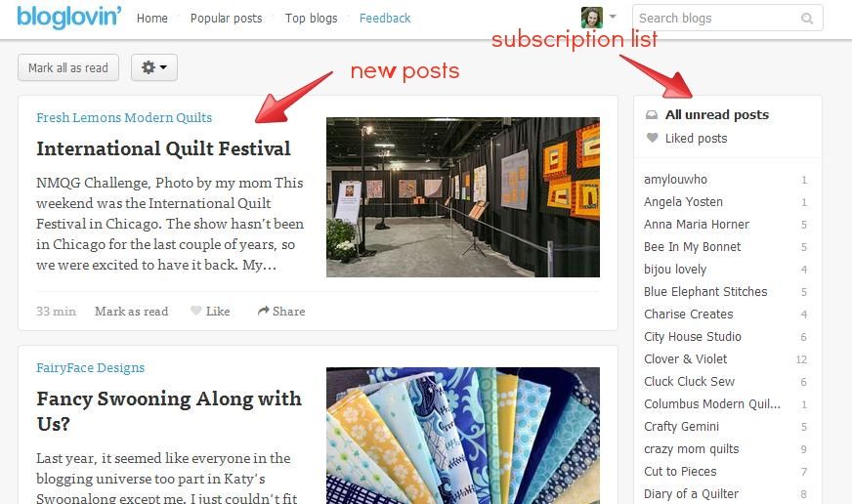Open the Fancy Swooning Along post title
852x504 pixels.
pyautogui.click(x=169, y=410)
